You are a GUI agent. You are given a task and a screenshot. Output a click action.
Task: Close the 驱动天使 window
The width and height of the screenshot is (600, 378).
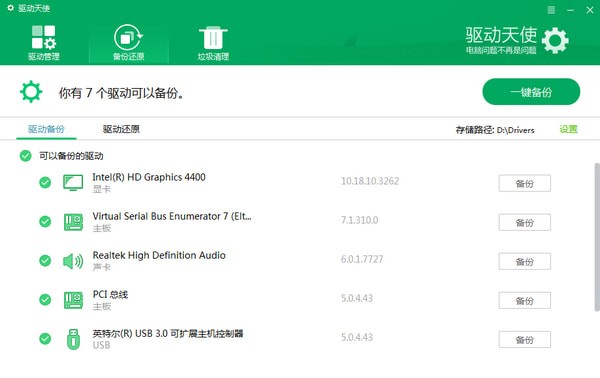coord(590,10)
